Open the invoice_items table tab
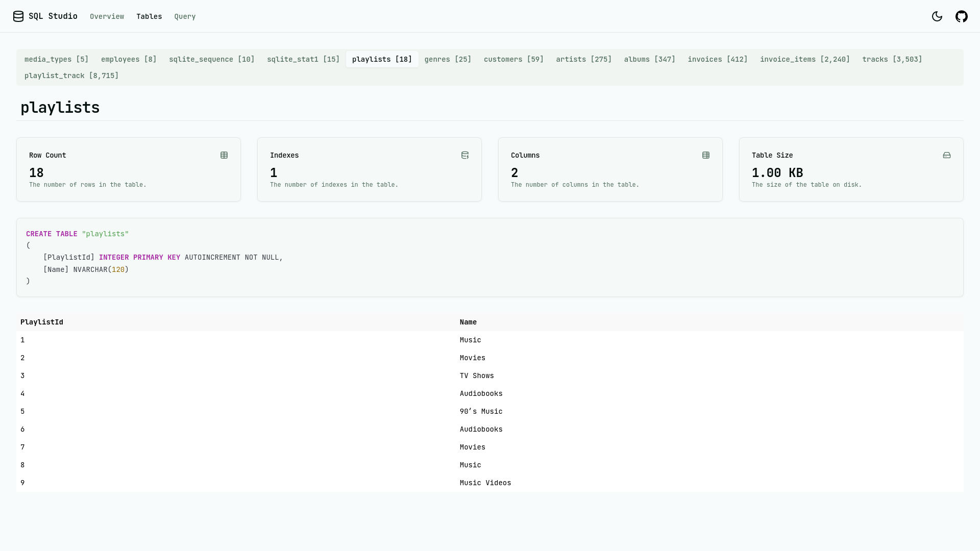 click(804, 59)
